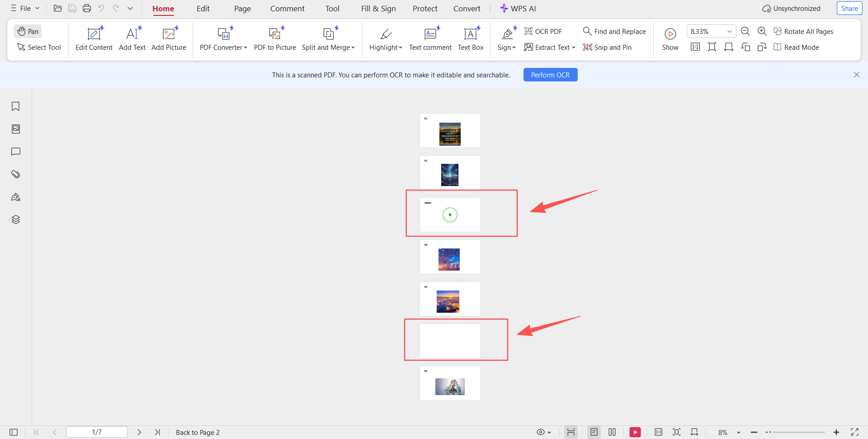Switch to the Edit tab
This screenshot has width=868, height=439.
(203, 9)
